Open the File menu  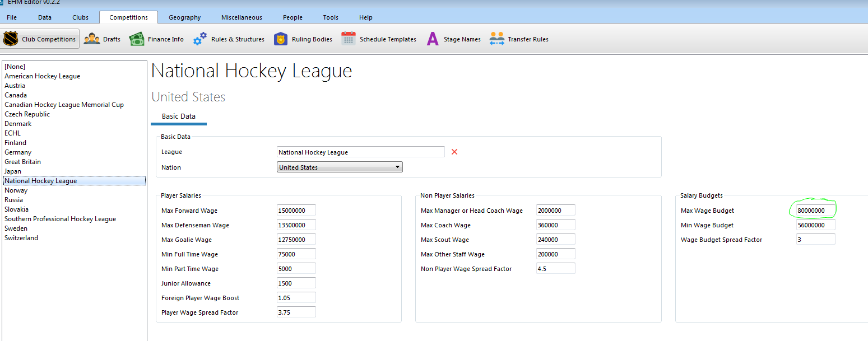tap(12, 17)
